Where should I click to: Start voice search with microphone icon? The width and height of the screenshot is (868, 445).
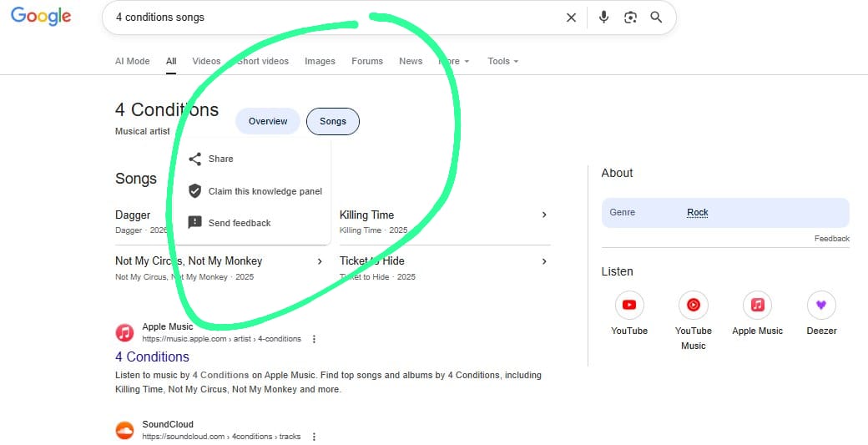pos(604,18)
